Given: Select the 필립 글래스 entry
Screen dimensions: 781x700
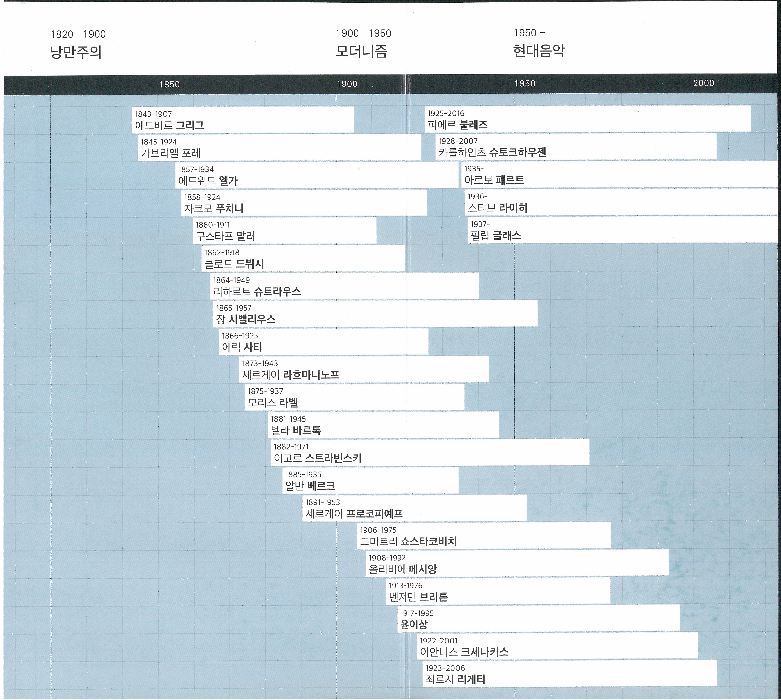Looking at the screenshot, I should [622, 230].
